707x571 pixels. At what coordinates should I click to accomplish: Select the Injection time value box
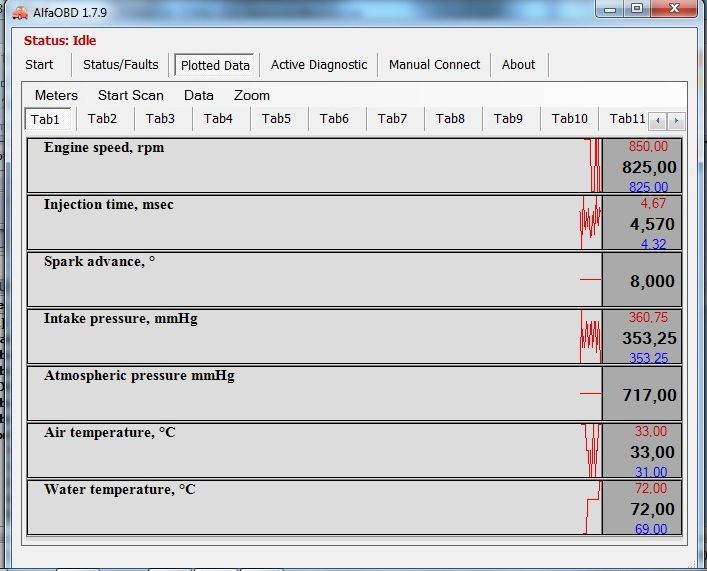642,223
